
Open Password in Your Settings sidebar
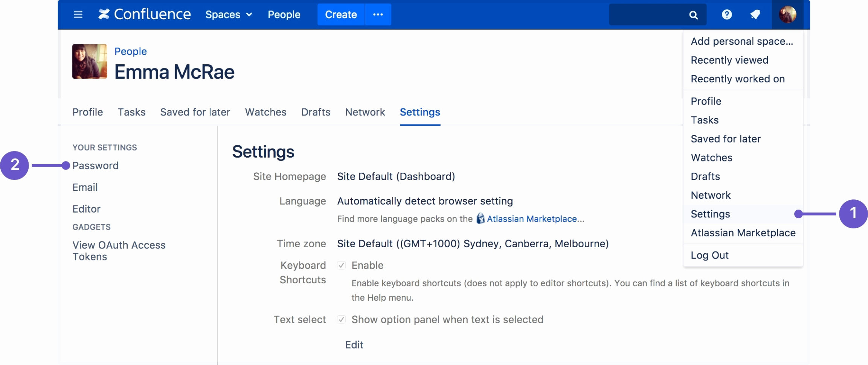[95, 166]
